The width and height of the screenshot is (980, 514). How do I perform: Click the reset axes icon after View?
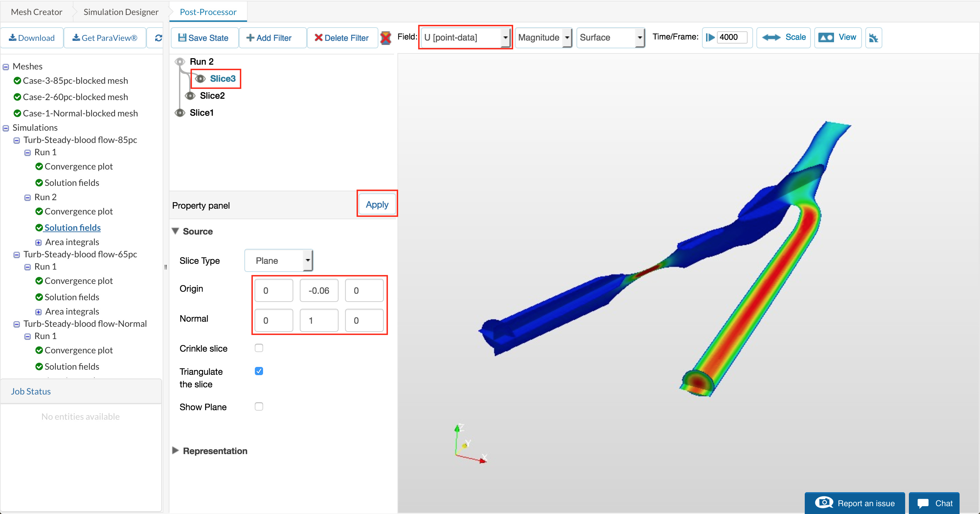[x=873, y=38]
